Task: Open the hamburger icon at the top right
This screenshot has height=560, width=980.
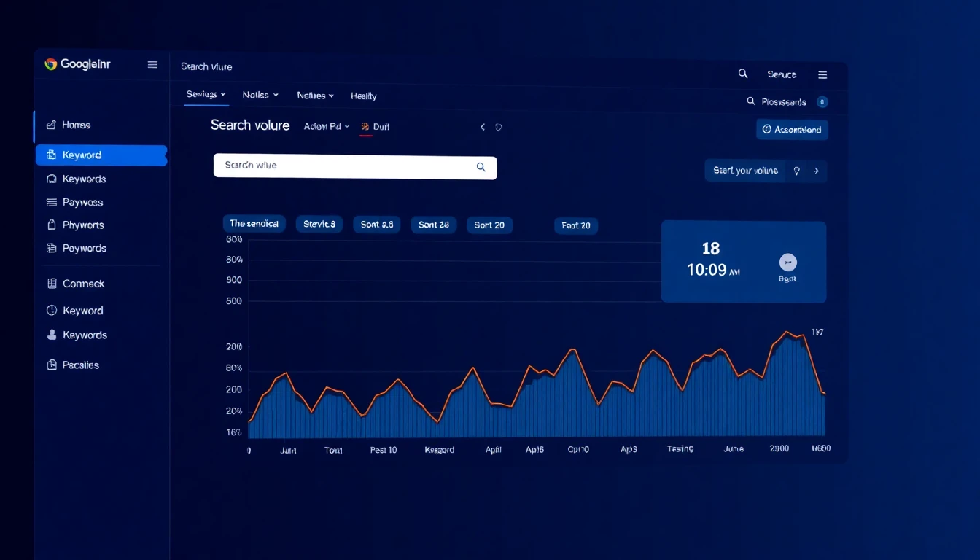Action: pos(822,74)
